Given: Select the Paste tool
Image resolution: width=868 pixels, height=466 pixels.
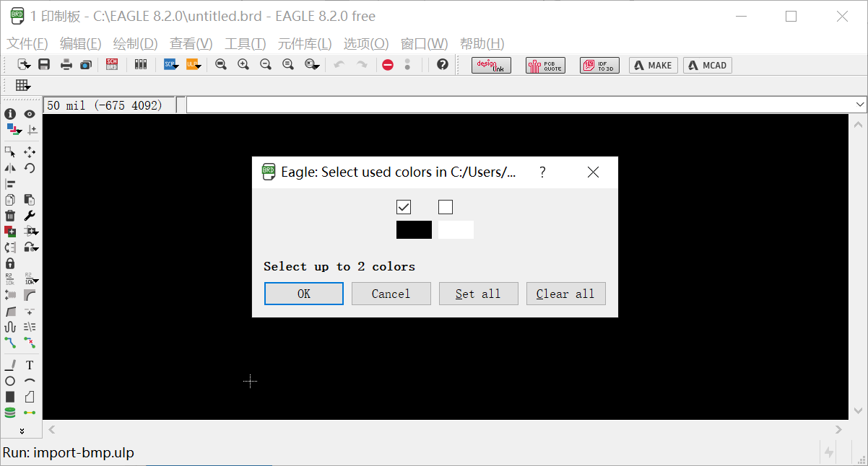Looking at the screenshot, I should tap(30, 200).
